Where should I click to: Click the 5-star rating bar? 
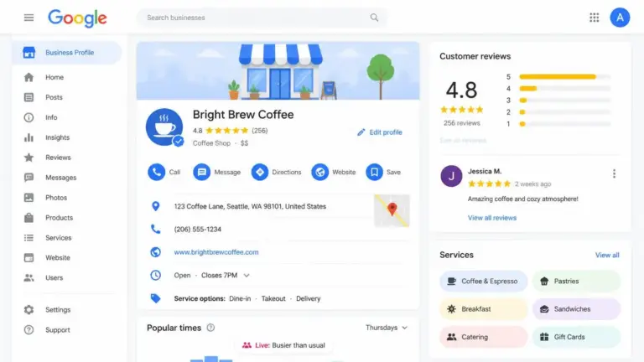click(564, 77)
